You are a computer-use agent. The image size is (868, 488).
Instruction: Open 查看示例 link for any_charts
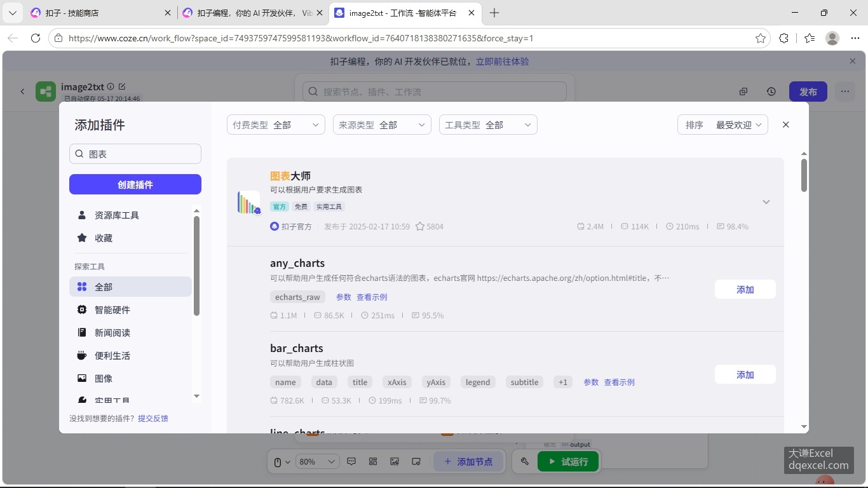(372, 297)
